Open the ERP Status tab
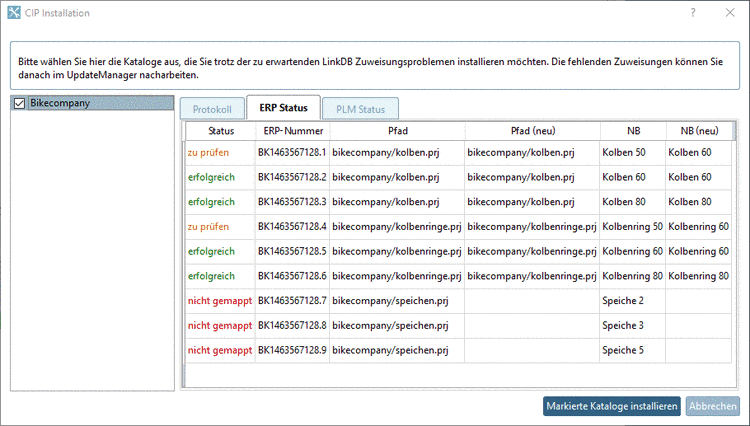Viewport: 750px width, 426px height. (283, 108)
